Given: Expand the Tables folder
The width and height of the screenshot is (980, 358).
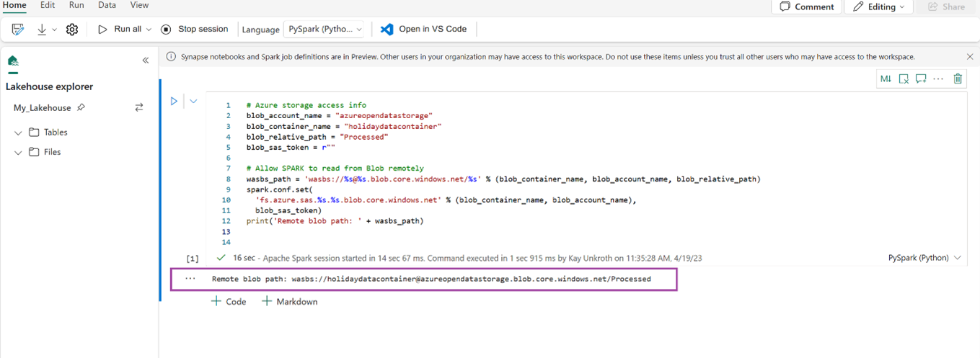Looking at the screenshot, I should click(18, 133).
